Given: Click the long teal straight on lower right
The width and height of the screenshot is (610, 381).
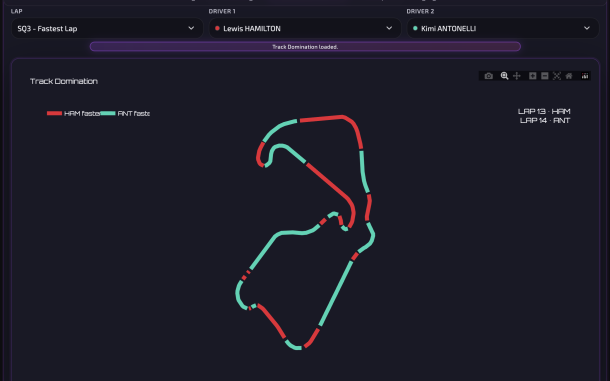Looking at the screenshot, I should click(x=336, y=293).
